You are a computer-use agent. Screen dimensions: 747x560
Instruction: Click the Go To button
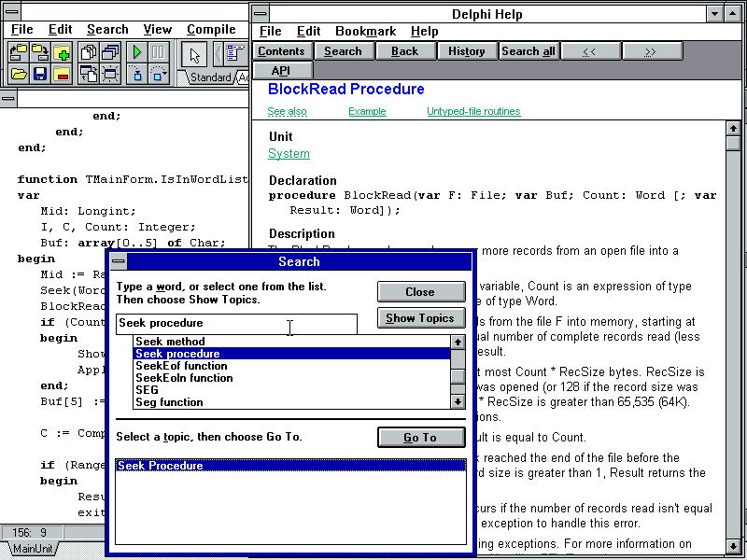pos(421,437)
